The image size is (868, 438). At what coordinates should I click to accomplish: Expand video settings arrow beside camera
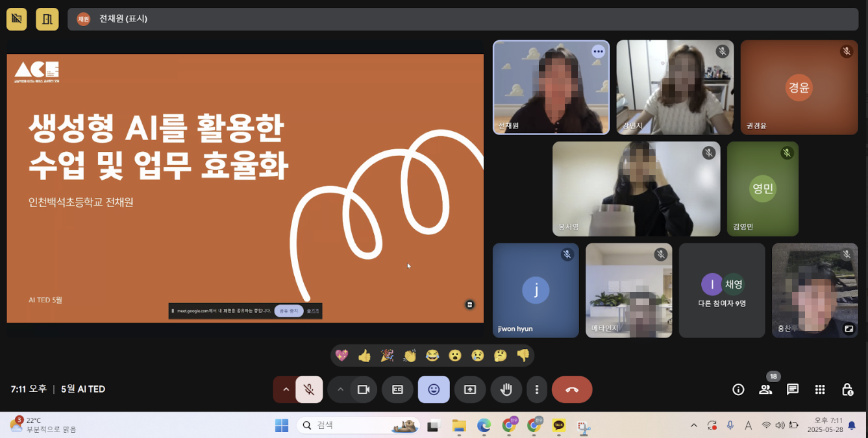340,390
